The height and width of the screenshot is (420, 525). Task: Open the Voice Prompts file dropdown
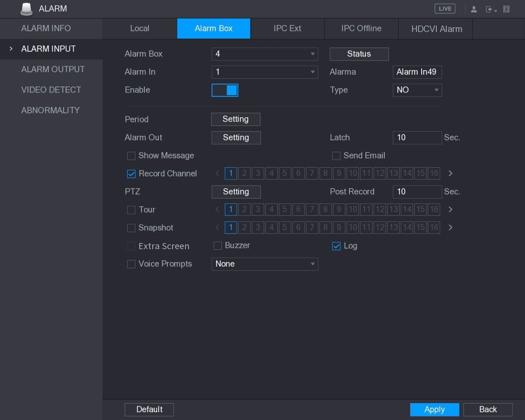265,264
